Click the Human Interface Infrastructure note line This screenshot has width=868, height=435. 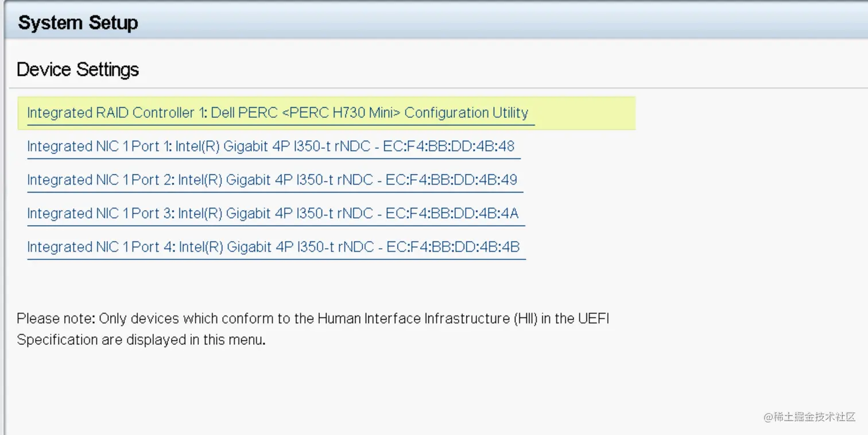[312, 318]
